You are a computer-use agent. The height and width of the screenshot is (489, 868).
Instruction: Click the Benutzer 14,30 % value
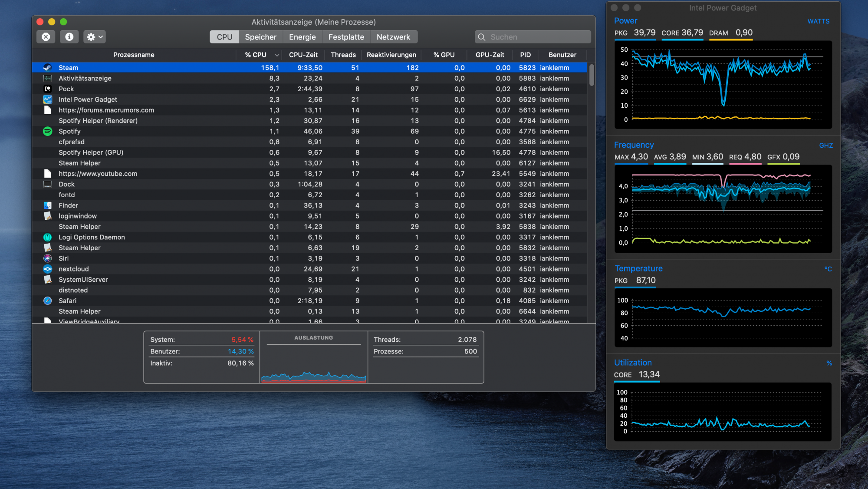(240, 351)
